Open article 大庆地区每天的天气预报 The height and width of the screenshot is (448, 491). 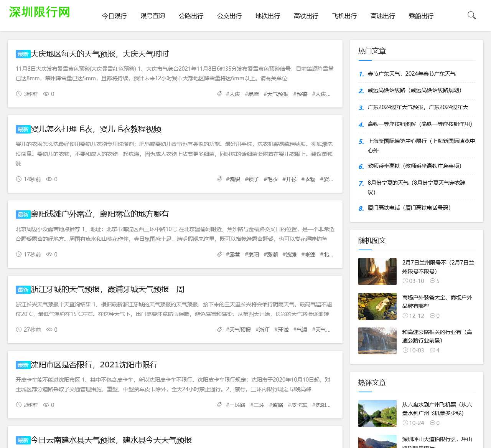100,54
